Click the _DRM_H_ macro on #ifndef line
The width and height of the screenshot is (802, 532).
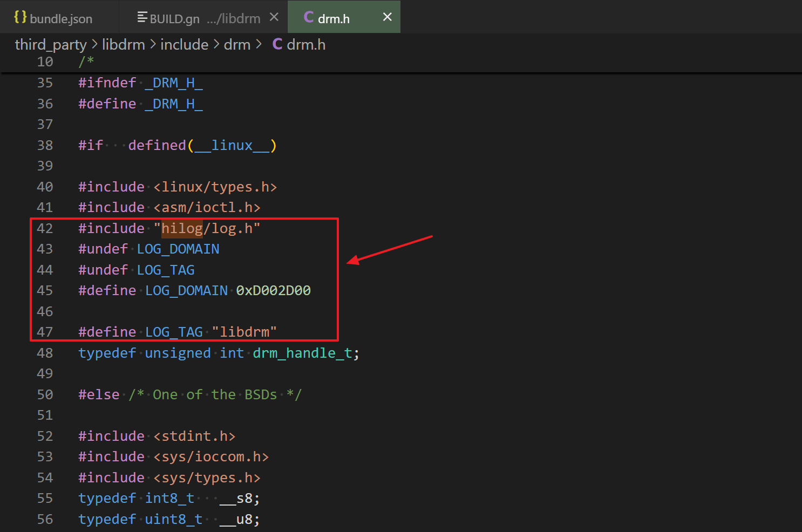174,83
